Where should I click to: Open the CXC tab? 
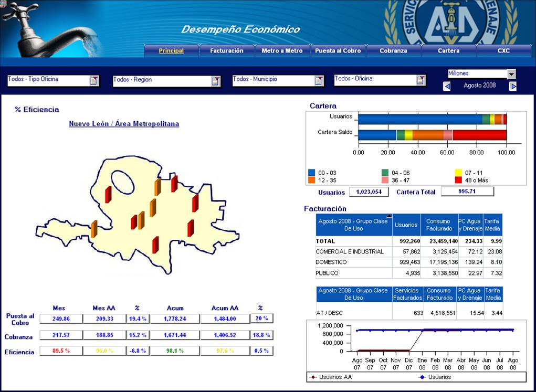pyautogui.click(x=503, y=50)
